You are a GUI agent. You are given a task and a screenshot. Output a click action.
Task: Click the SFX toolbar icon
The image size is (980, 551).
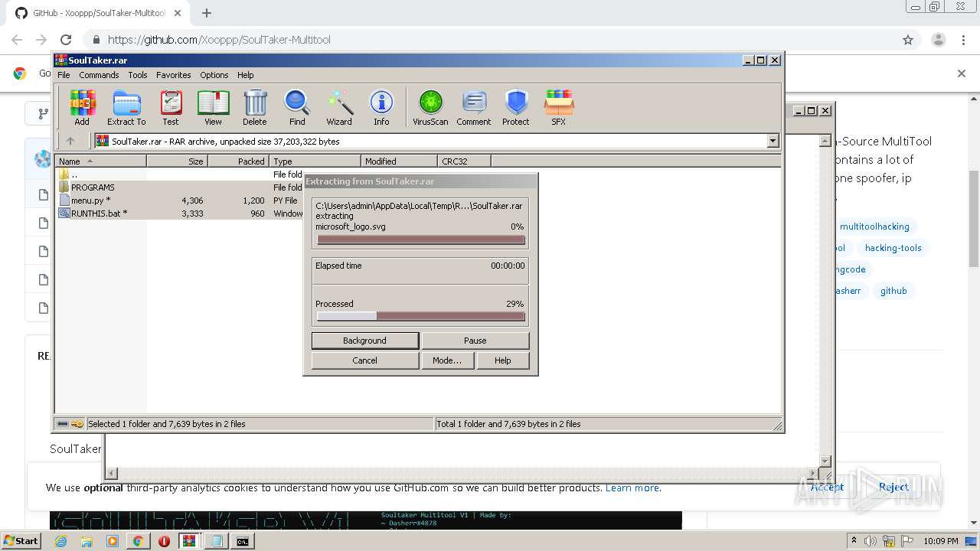click(x=559, y=107)
